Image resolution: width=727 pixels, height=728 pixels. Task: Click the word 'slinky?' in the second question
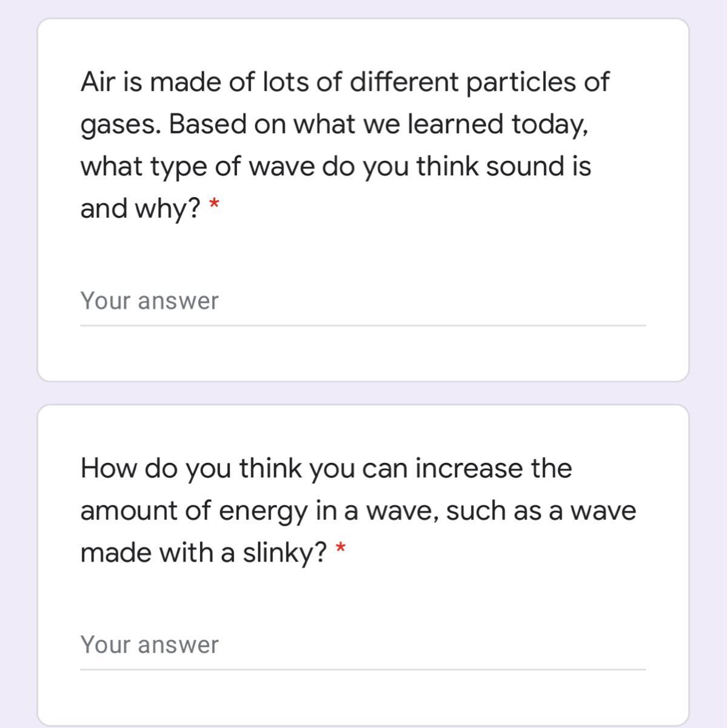pyautogui.click(x=285, y=553)
